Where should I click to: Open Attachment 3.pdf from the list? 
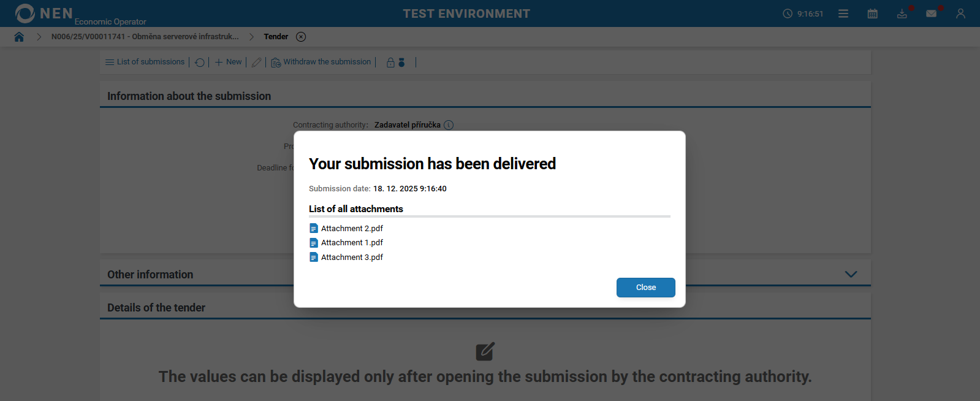[x=352, y=258]
